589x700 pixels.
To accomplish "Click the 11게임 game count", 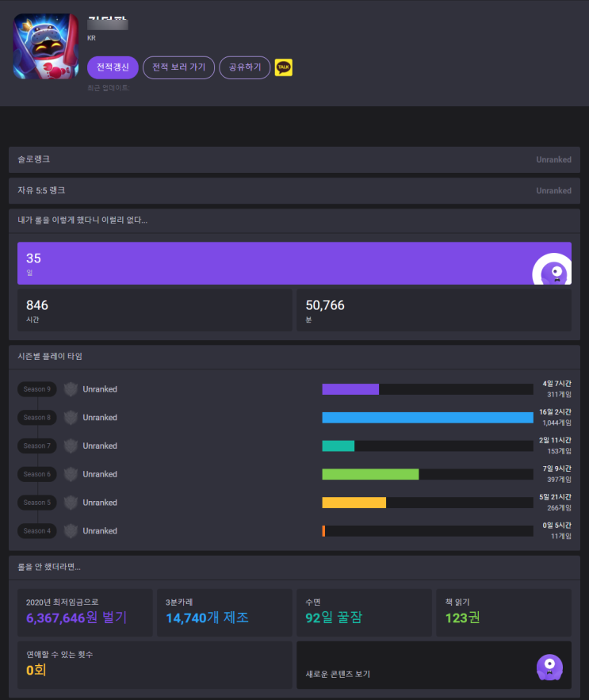I will (x=561, y=536).
